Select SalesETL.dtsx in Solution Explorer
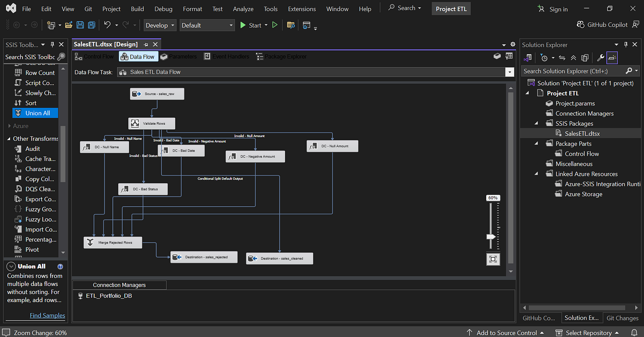The height and width of the screenshot is (337, 644). click(x=578, y=134)
